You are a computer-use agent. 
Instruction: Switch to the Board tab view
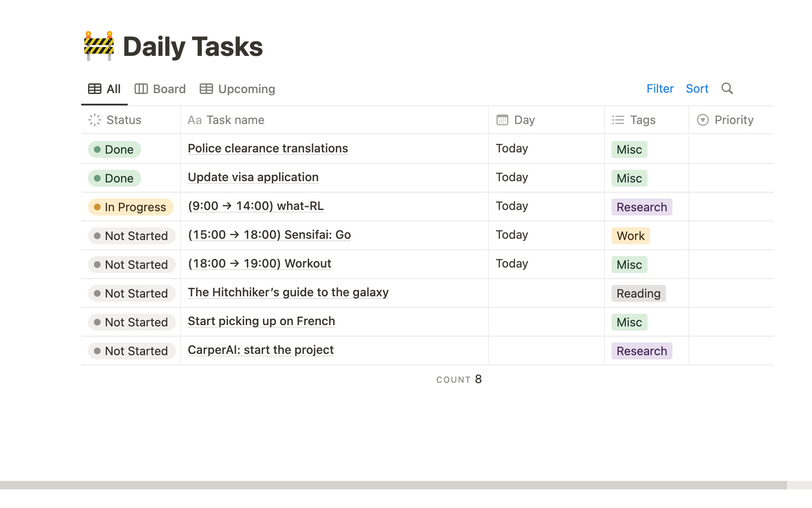coord(161,88)
